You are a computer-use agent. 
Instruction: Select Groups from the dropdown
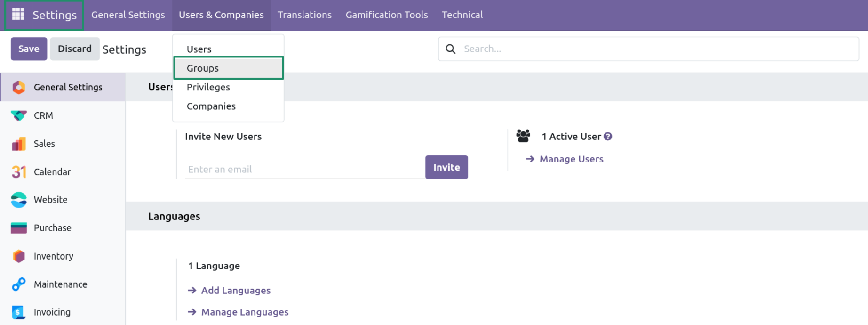(x=228, y=68)
